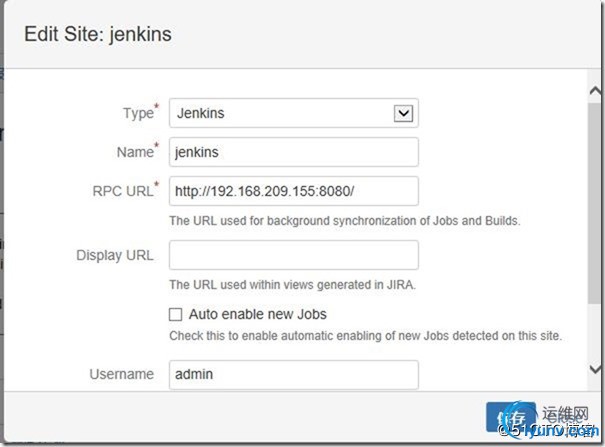Click the Username field containing admin
This screenshot has height=447, width=605.
coord(294,374)
